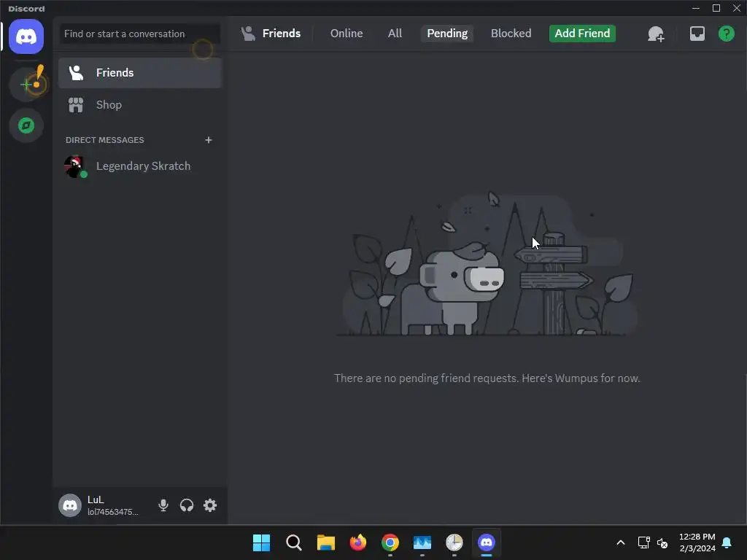This screenshot has height=560, width=747.
Task: Click the green Add Friend button
Action: (x=582, y=34)
